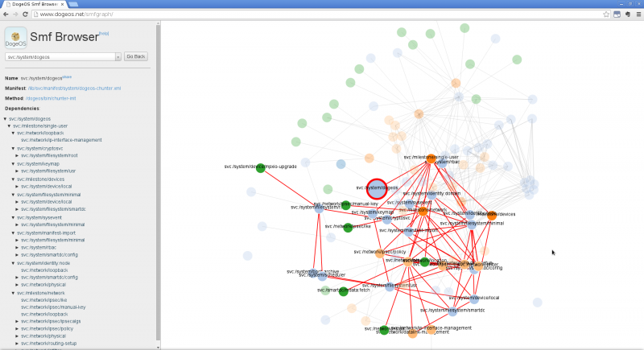Collapse the svc:/system/sysevent triangle

[x=13, y=217]
